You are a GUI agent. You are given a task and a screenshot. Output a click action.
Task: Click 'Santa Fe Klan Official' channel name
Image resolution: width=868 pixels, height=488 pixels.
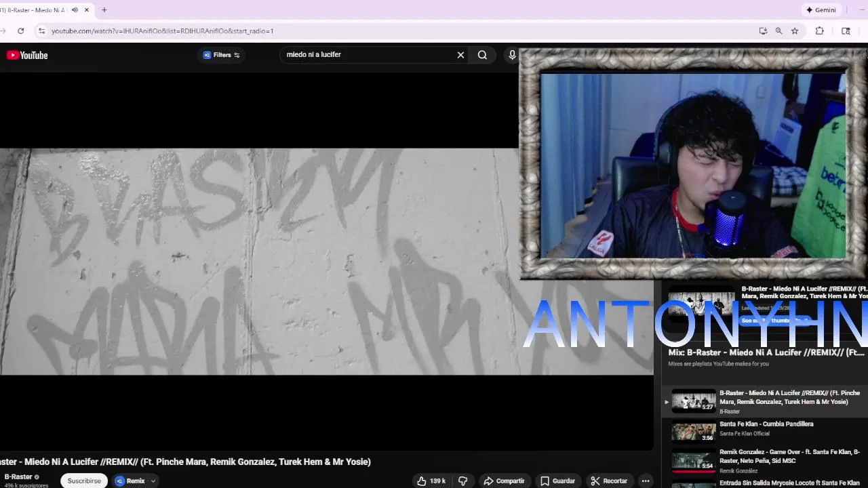(745, 434)
